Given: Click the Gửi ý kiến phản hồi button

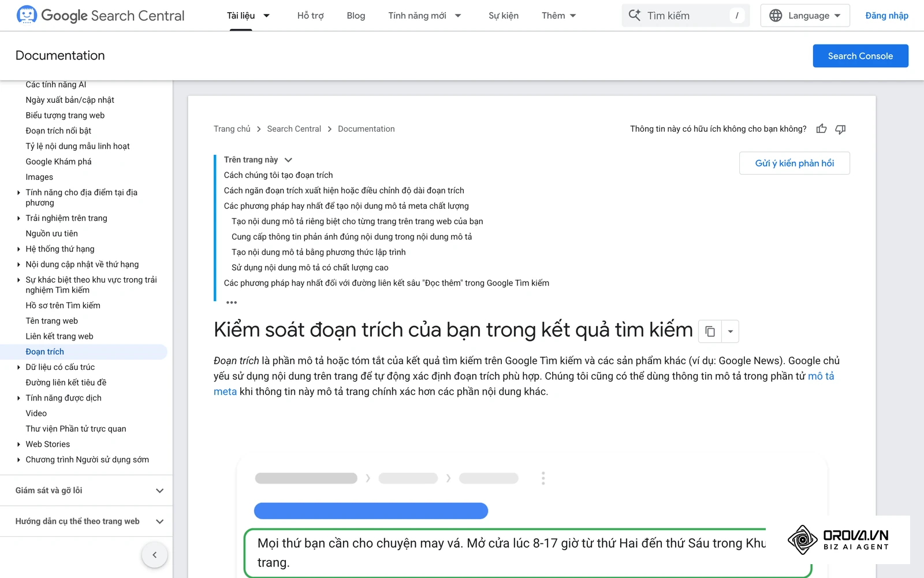Looking at the screenshot, I should pyautogui.click(x=795, y=163).
